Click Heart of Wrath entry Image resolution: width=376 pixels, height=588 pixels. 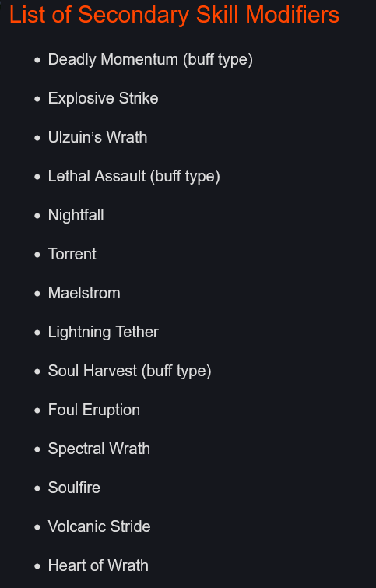coord(98,565)
